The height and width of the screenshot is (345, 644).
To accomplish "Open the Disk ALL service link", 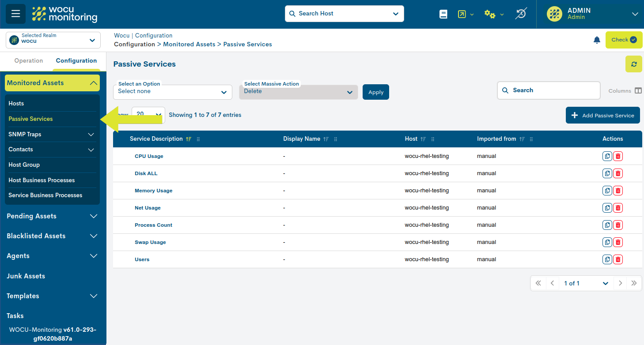I will (146, 173).
